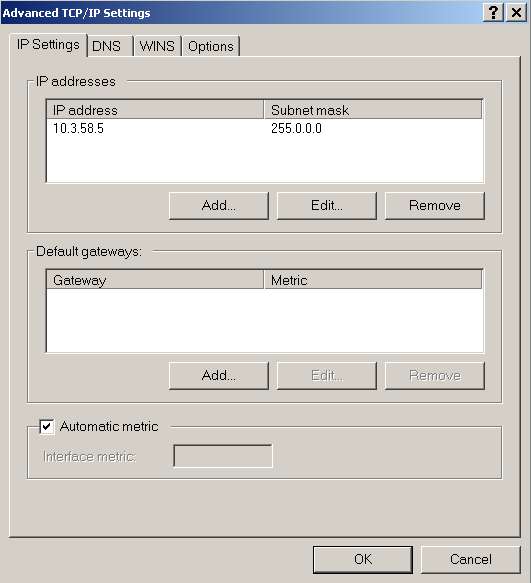
Task: Click Add under IP addresses
Action: pos(219,206)
